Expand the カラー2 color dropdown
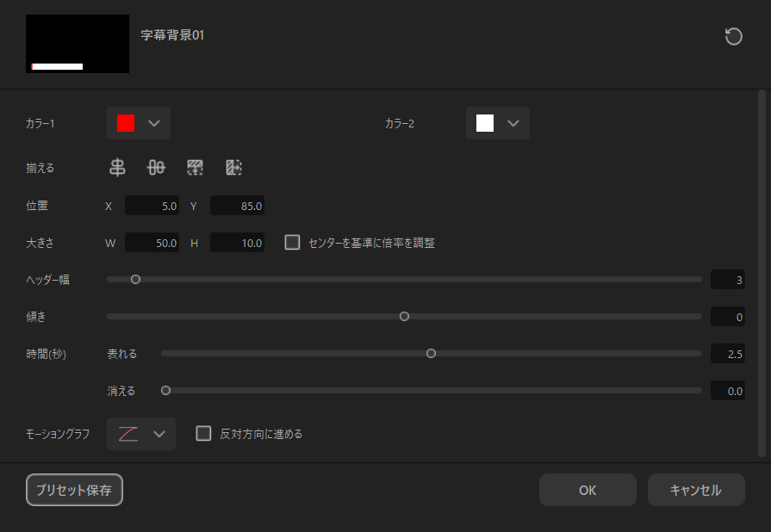The image size is (771, 532). [513, 123]
